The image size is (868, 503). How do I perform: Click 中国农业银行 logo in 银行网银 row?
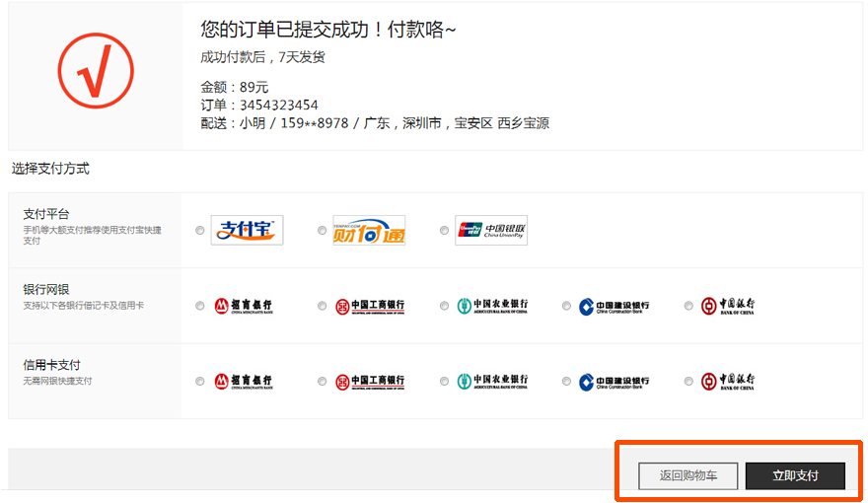click(492, 306)
